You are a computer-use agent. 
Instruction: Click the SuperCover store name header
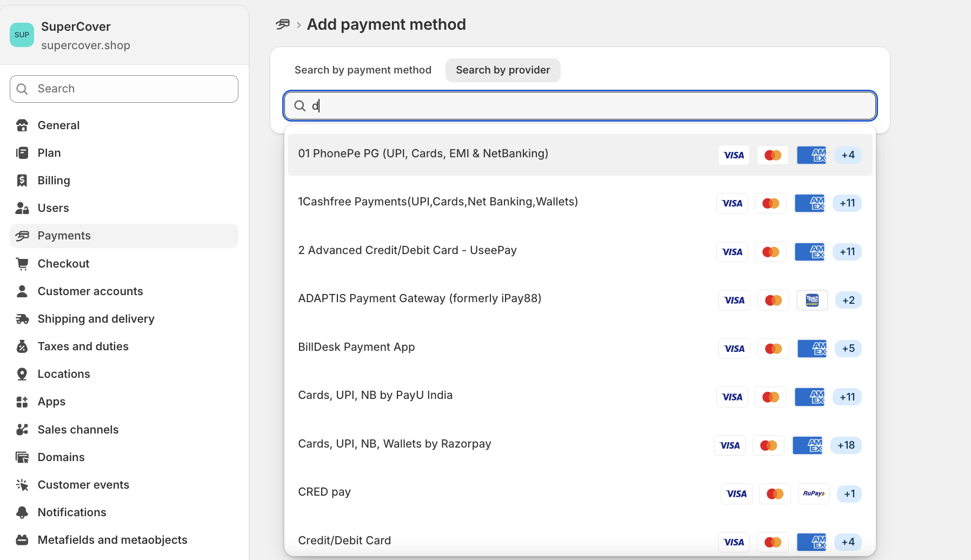point(76,27)
